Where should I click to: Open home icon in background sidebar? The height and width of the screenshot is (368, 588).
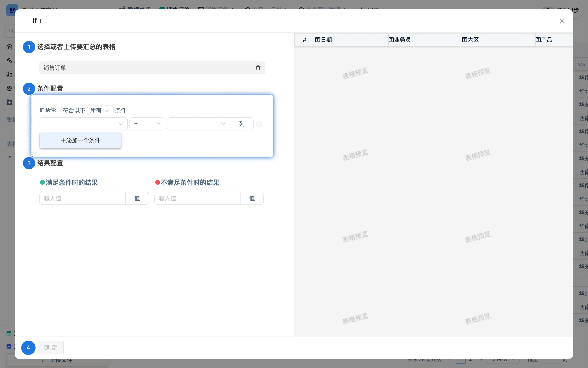tap(9, 46)
